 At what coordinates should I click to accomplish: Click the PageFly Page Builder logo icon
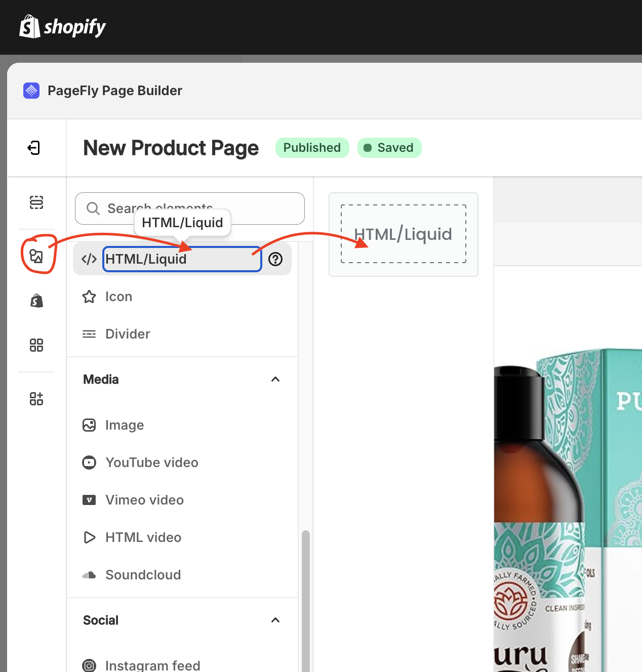(31, 91)
